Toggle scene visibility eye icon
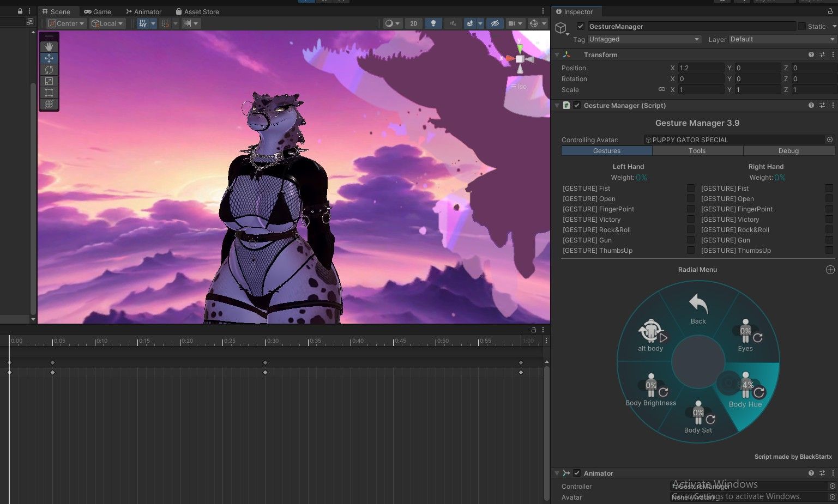 coord(495,23)
